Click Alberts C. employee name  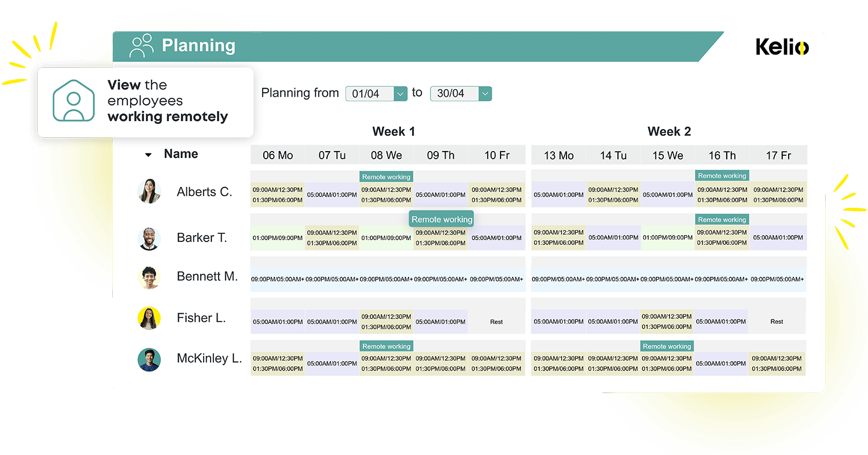tap(204, 192)
